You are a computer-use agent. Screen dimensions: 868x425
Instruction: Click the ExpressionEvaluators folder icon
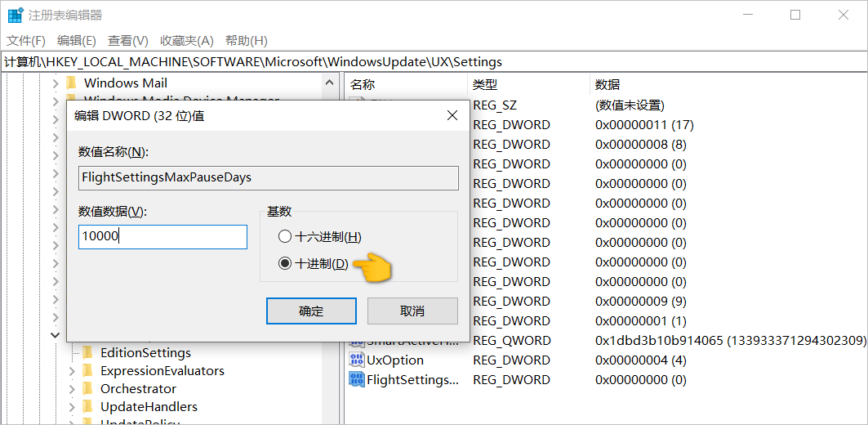coord(87,371)
